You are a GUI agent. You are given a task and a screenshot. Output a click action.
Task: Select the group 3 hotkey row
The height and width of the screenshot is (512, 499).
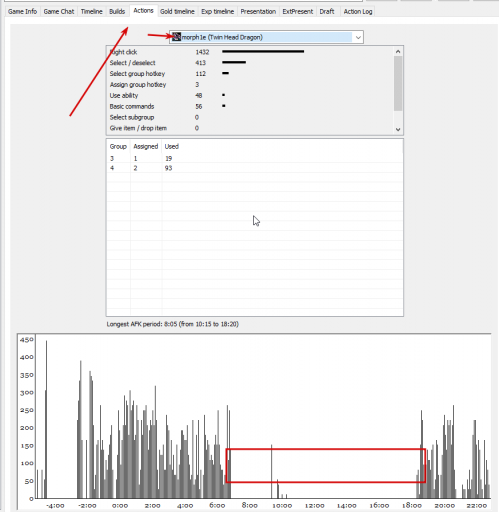point(255,158)
